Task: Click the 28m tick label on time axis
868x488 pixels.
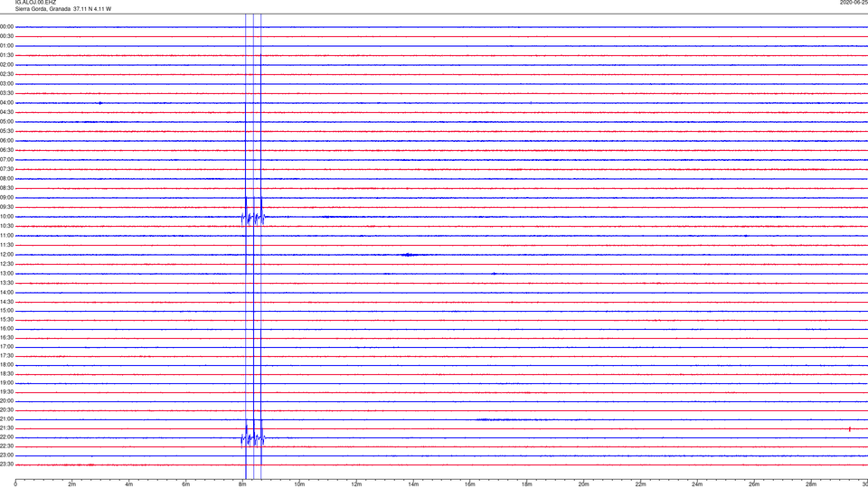Action: click(x=812, y=484)
